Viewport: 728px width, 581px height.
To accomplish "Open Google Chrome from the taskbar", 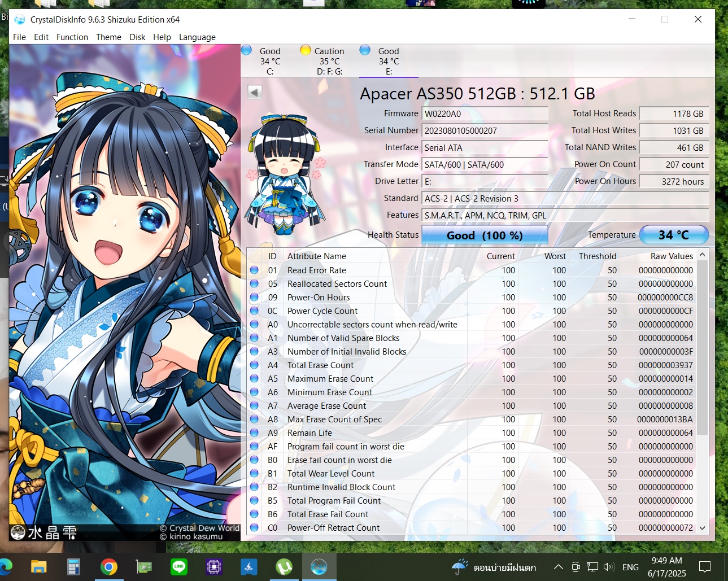I will [x=109, y=567].
